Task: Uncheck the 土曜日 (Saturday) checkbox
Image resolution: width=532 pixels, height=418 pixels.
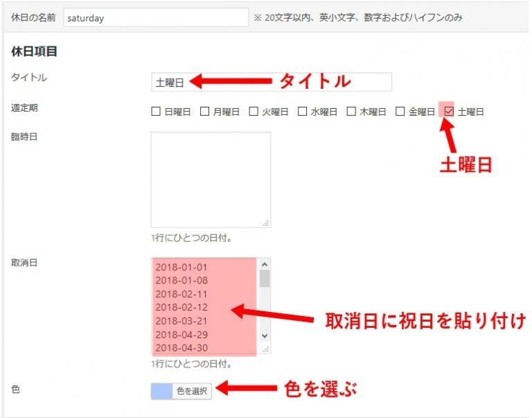Action: (449, 111)
